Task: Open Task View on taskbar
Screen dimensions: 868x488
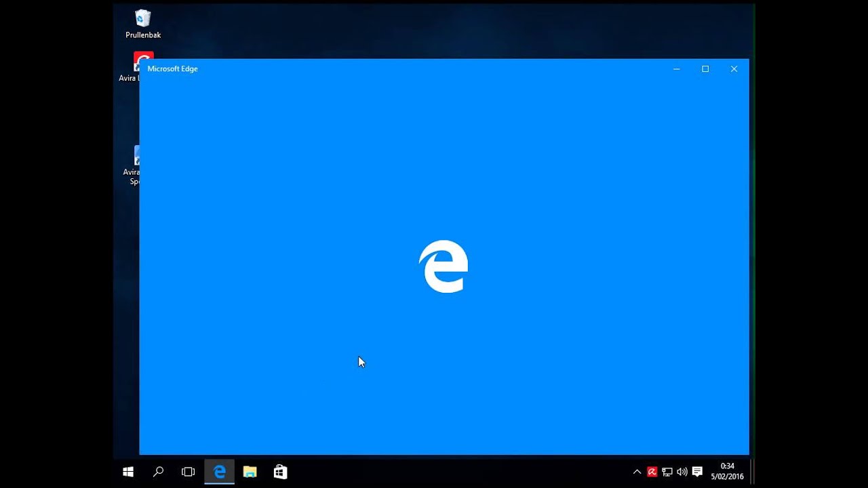Action: coord(189,472)
